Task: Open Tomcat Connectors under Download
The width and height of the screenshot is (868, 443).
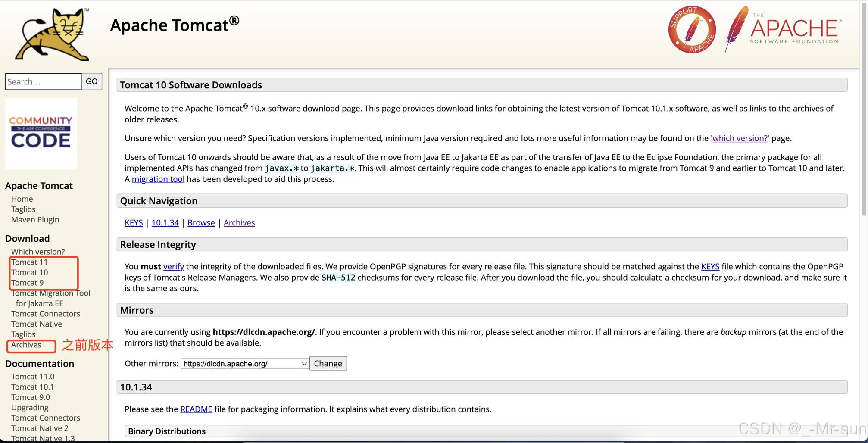Action: [46, 313]
